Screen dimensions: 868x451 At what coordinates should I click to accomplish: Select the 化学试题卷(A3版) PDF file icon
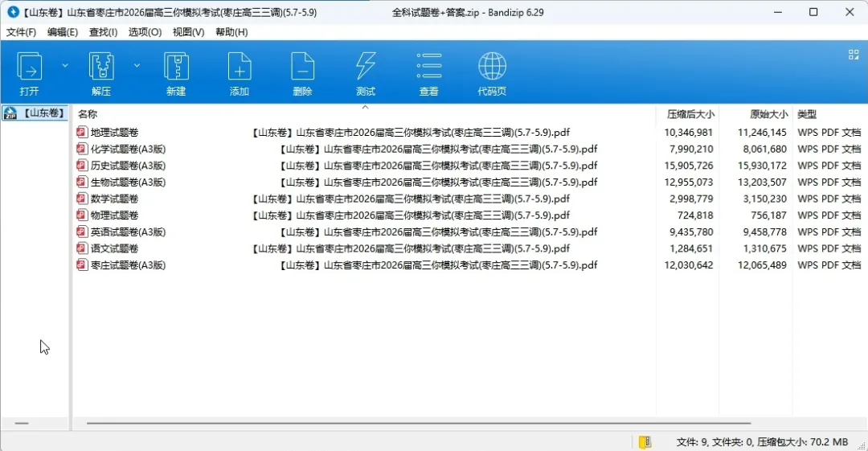82,149
